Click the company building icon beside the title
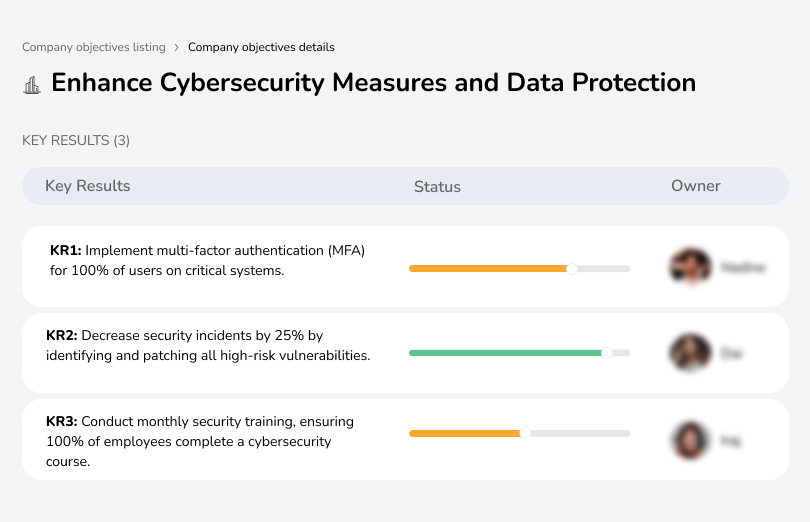The width and height of the screenshot is (810, 522). coord(32,85)
